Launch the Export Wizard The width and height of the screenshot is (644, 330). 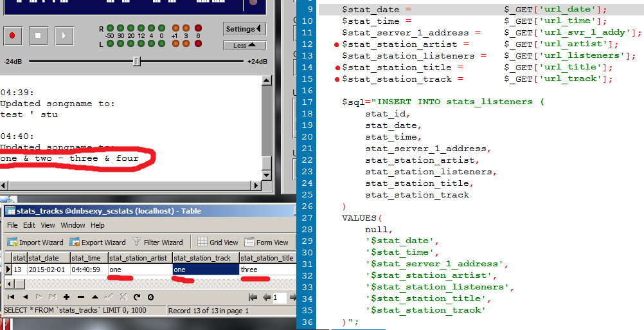point(98,243)
